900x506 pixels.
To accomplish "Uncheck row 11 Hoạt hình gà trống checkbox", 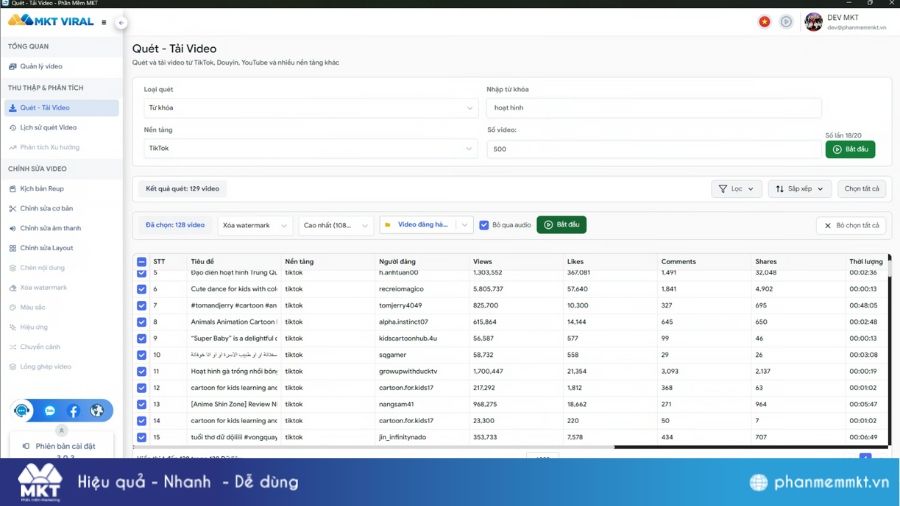I will (141, 372).
